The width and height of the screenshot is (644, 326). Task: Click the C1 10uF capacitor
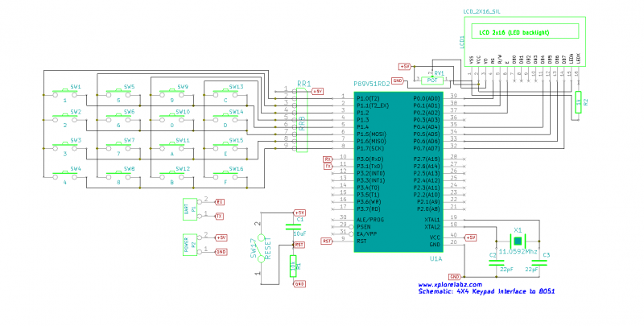(x=293, y=227)
